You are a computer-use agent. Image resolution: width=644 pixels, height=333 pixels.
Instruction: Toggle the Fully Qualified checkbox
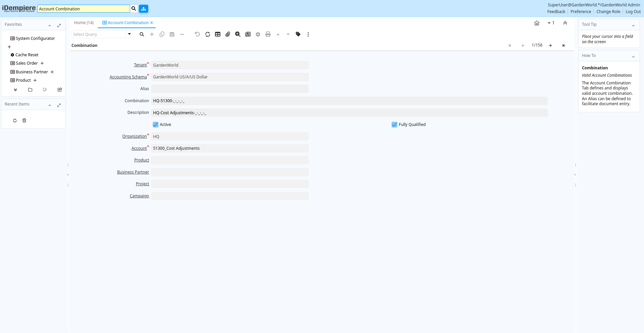394,125
